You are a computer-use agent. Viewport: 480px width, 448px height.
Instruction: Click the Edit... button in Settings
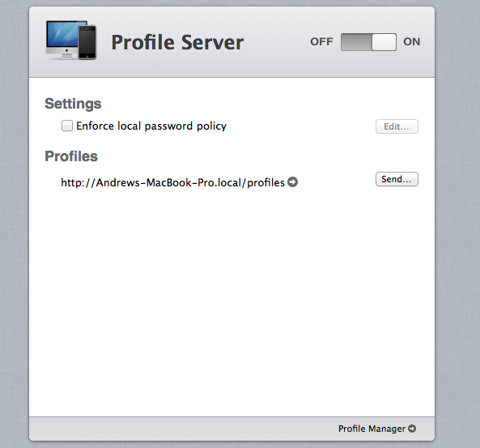click(x=397, y=126)
